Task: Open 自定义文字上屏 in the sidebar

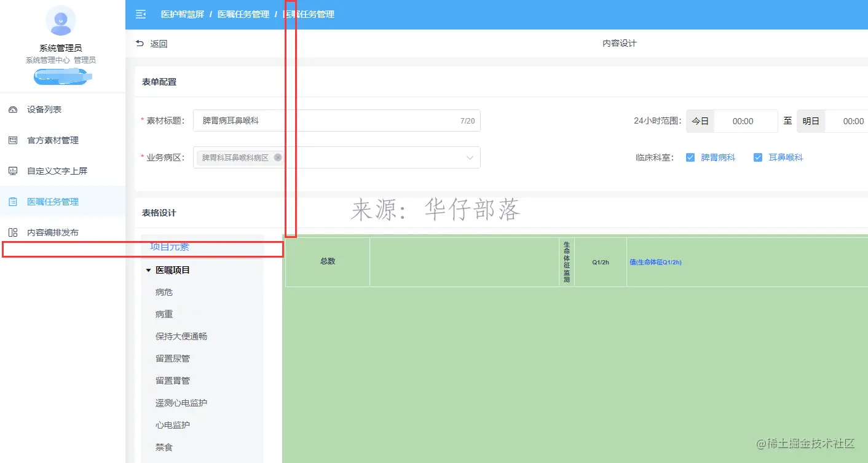Action: coord(63,171)
